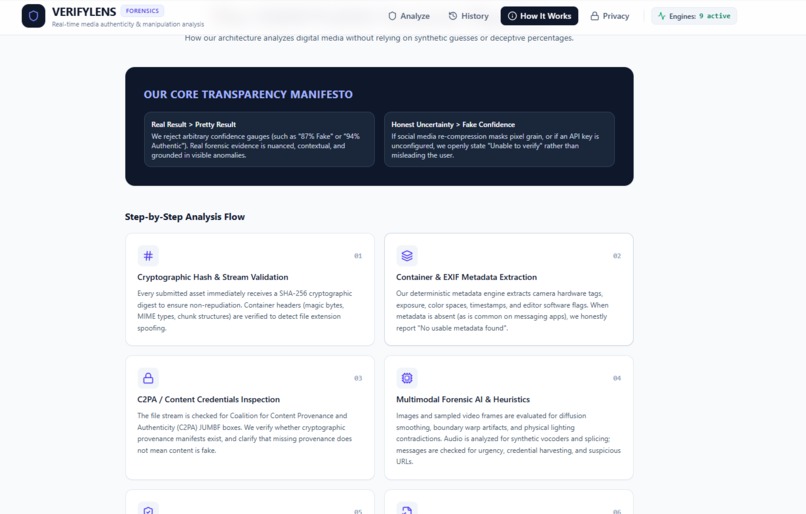Click the padlock icon in the Privacy tab
Viewport: 806px width, 514px height.
point(594,16)
